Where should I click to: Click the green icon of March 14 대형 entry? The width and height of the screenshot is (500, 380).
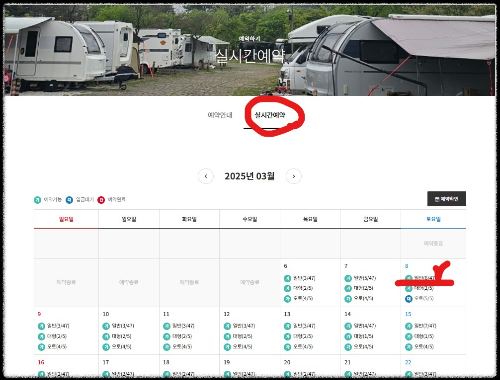348,336
